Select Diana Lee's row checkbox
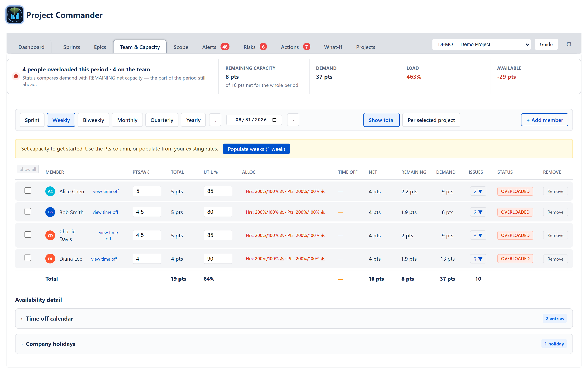This screenshot has width=588, height=374. click(28, 258)
